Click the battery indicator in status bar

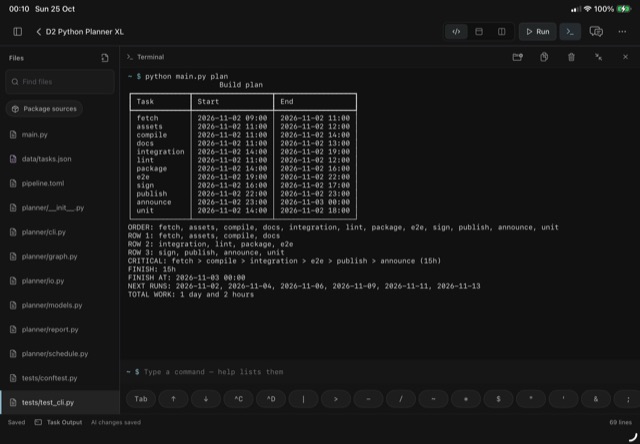click(624, 9)
